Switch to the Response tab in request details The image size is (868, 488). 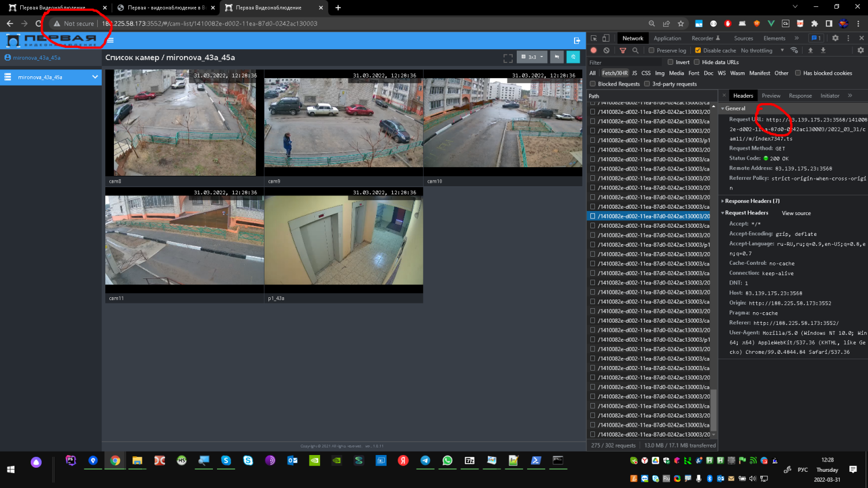pyautogui.click(x=800, y=95)
